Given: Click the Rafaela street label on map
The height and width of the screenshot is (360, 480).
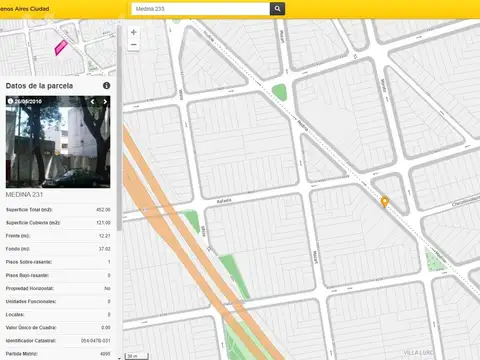Looking at the screenshot, I should click(x=224, y=201).
